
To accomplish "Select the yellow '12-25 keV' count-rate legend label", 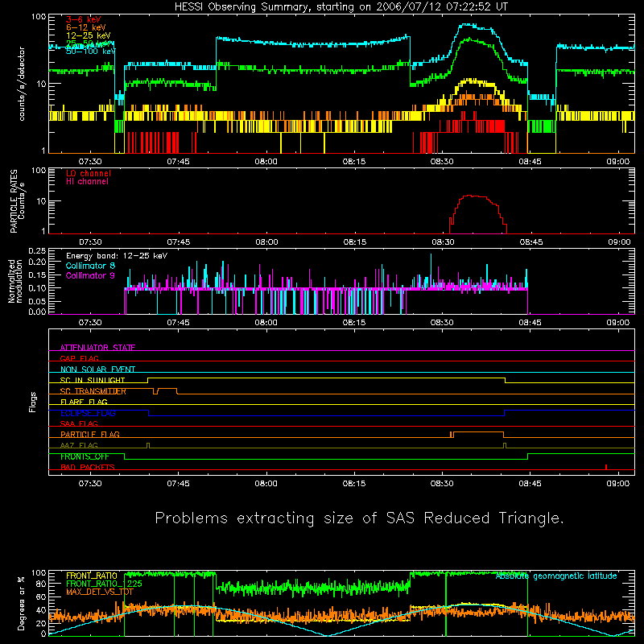I will (x=88, y=35).
